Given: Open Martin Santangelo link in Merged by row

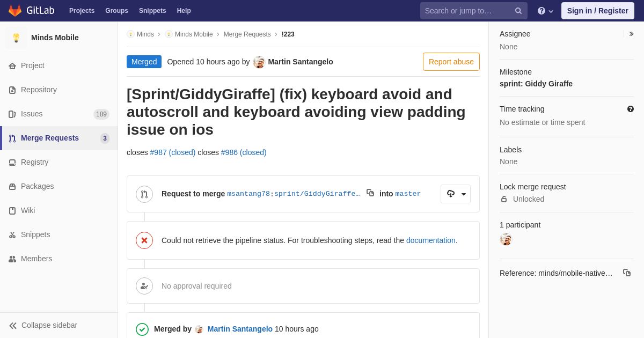Looking at the screenshot, I should coord(240,329).
